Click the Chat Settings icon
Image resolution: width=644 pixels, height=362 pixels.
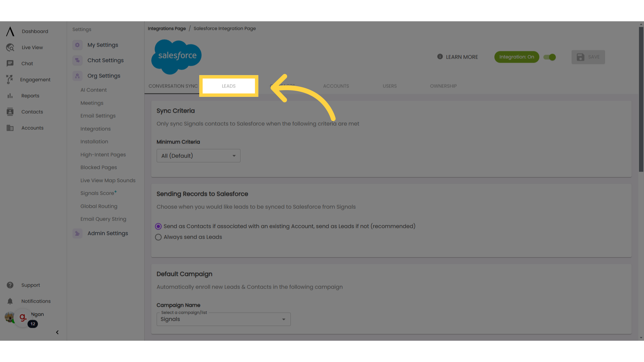pos(77,60)
